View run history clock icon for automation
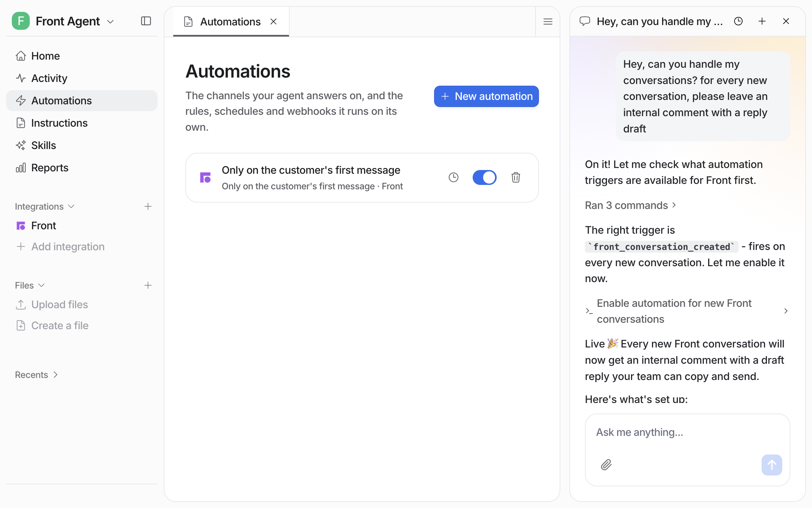Image resolution: width=812 pixels, height=508 pixels. pos(453,177)
